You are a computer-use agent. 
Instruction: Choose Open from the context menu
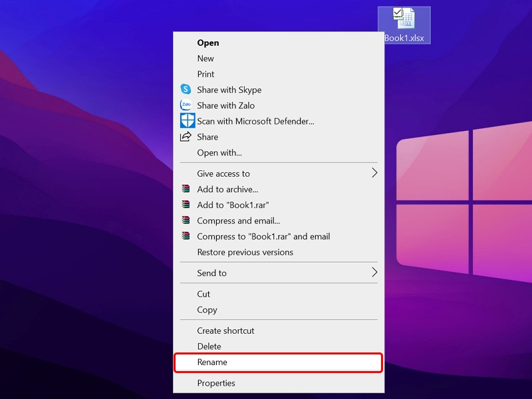pos(279,43)
